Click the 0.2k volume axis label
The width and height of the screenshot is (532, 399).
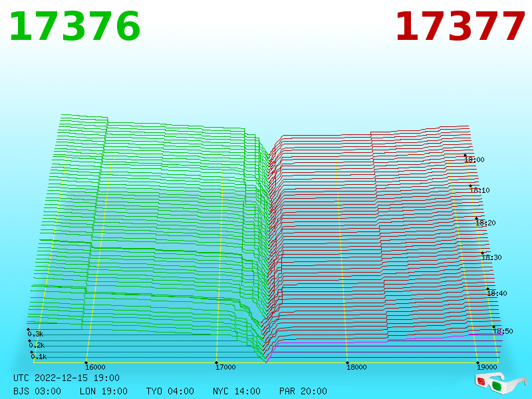click(x=37, y=345)
